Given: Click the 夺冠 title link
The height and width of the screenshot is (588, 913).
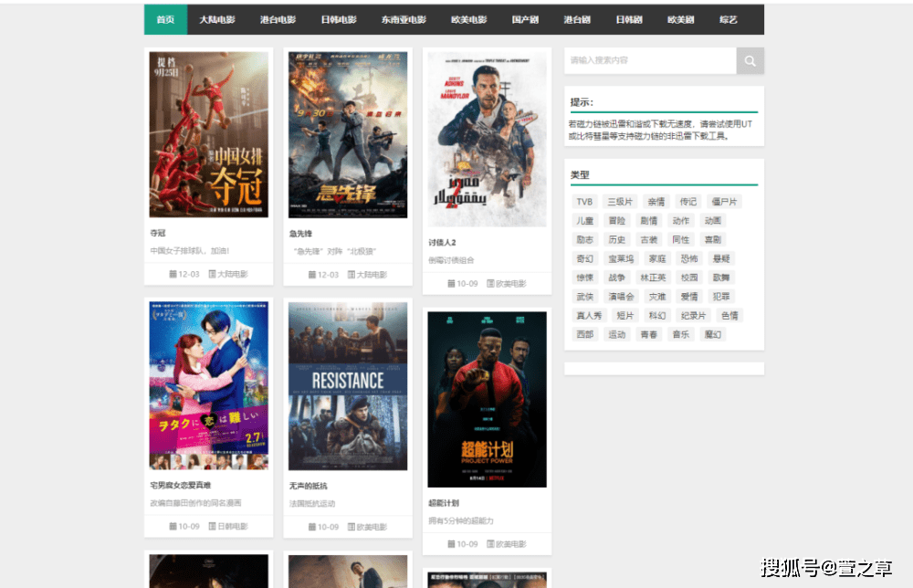Looking at the screenshot, I should tap(158, 233).
